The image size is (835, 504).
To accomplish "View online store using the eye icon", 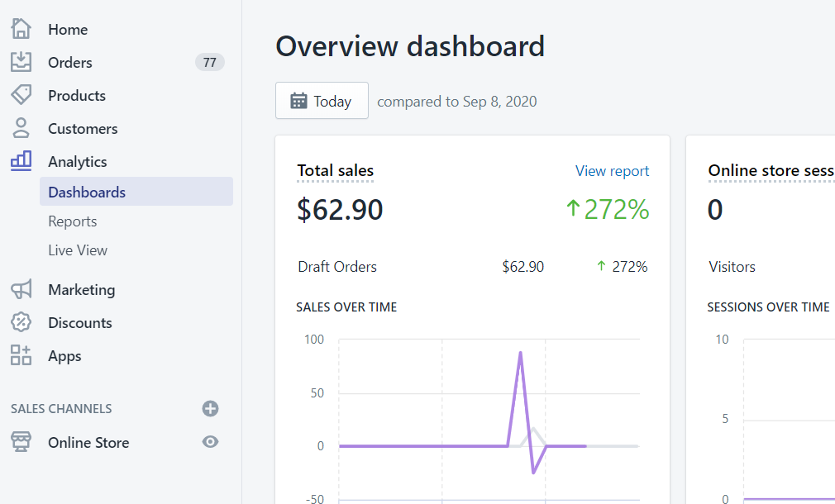I will pyautogui.click(x=210, y=442).
